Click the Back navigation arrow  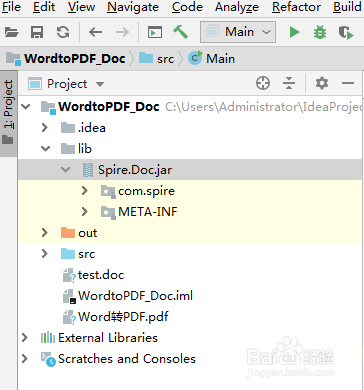click(x=96, y=32)
